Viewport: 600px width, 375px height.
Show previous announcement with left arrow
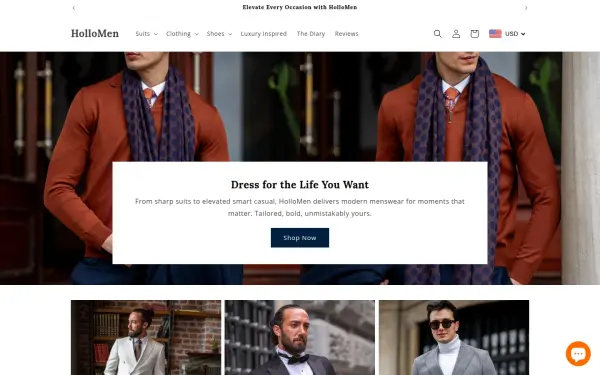click(74, 8)
